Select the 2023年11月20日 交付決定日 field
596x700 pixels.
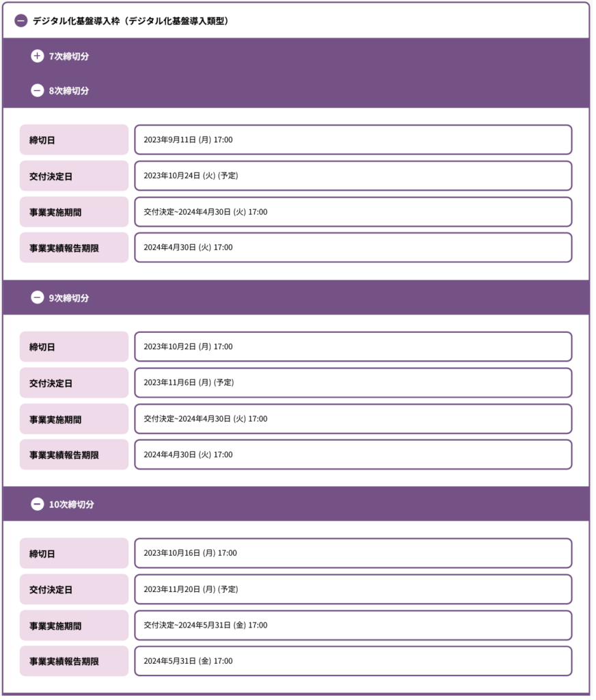(x=353, y=590)
